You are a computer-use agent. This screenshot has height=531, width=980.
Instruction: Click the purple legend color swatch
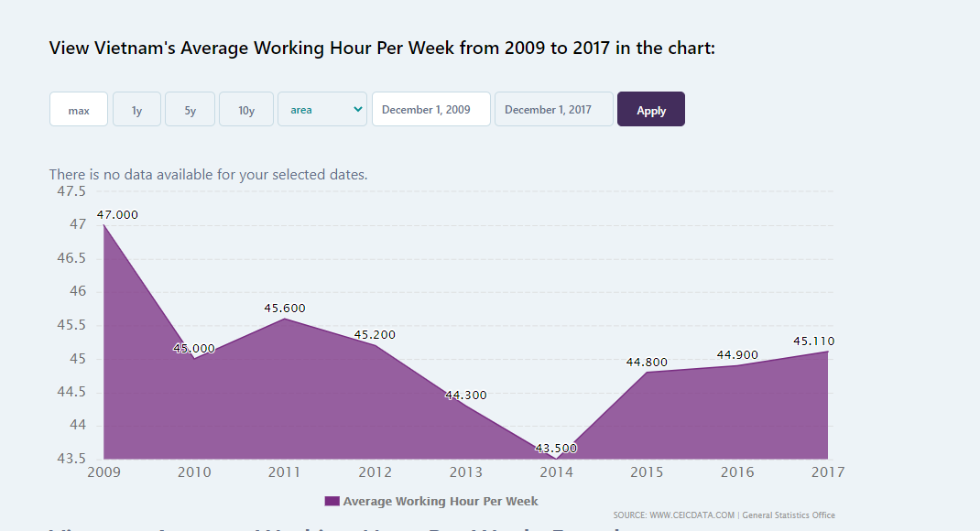click(332, 501)
